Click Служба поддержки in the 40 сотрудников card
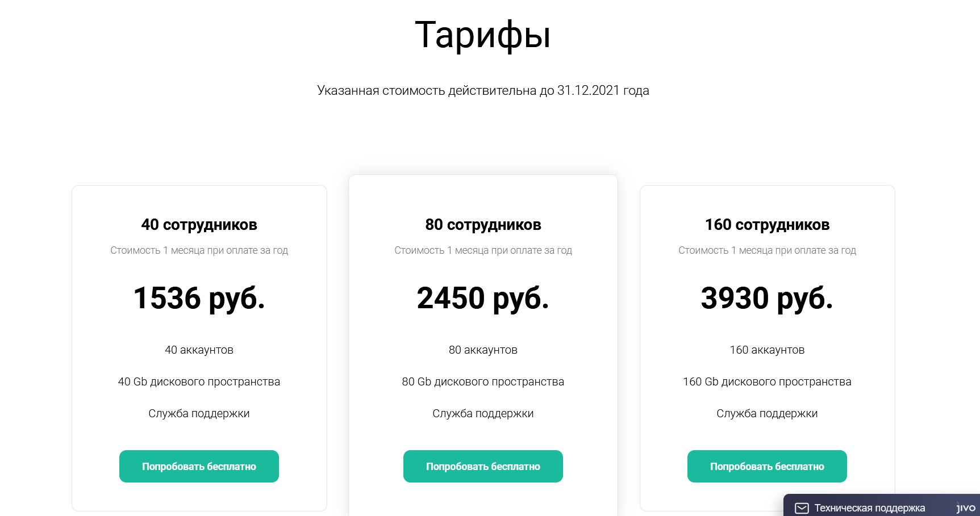 click(x=199, y=414)
